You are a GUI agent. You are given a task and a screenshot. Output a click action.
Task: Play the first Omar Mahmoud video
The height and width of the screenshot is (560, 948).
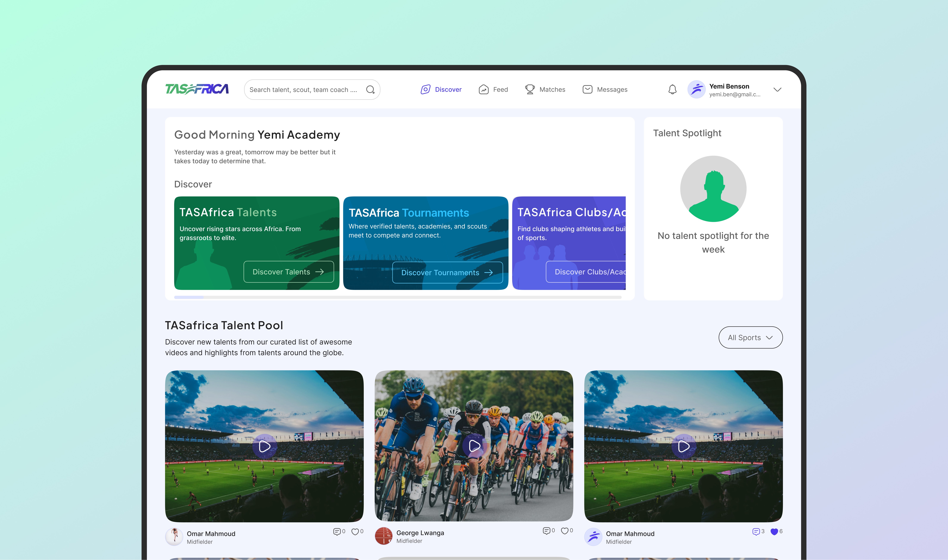click(x=264, y=446)
